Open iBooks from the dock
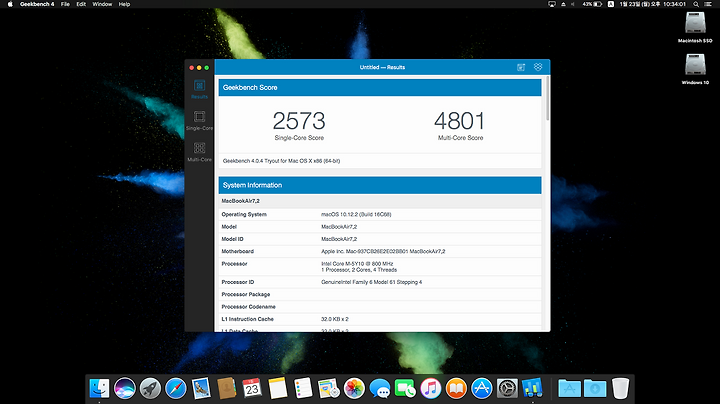 (456, 388)
